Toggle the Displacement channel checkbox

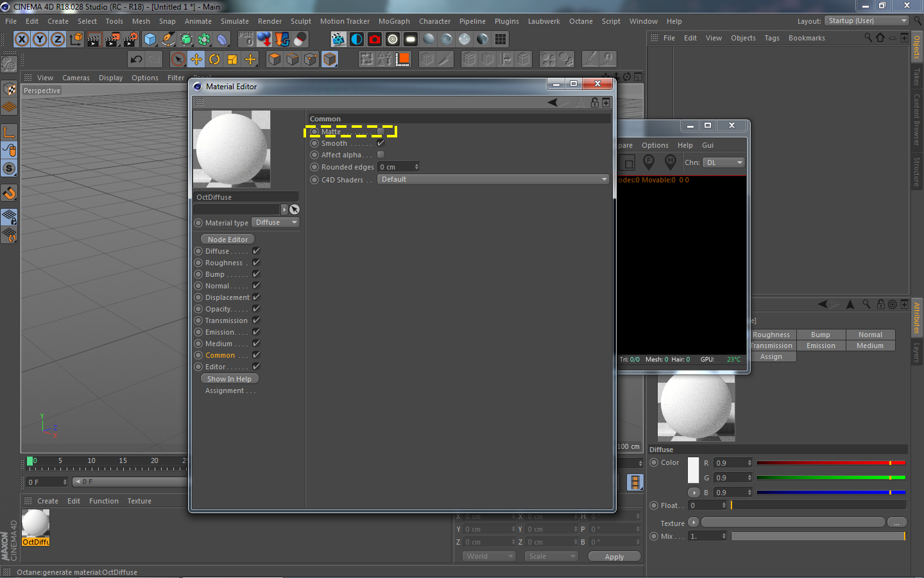[x=256, y=297]
